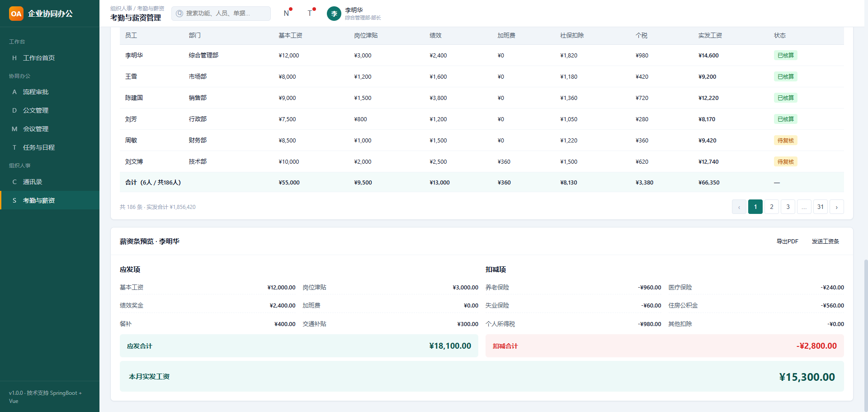Image resolution: width=868 pixels, height=412 pixels.
Task: Click 已核算 status tag for 王雪
Action: [786, 76]
